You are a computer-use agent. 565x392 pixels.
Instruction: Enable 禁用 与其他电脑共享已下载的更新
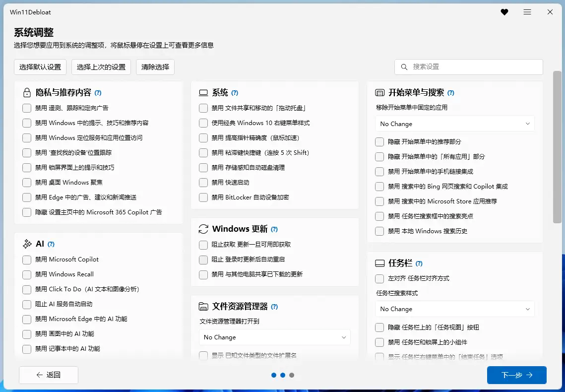point(203,274)
